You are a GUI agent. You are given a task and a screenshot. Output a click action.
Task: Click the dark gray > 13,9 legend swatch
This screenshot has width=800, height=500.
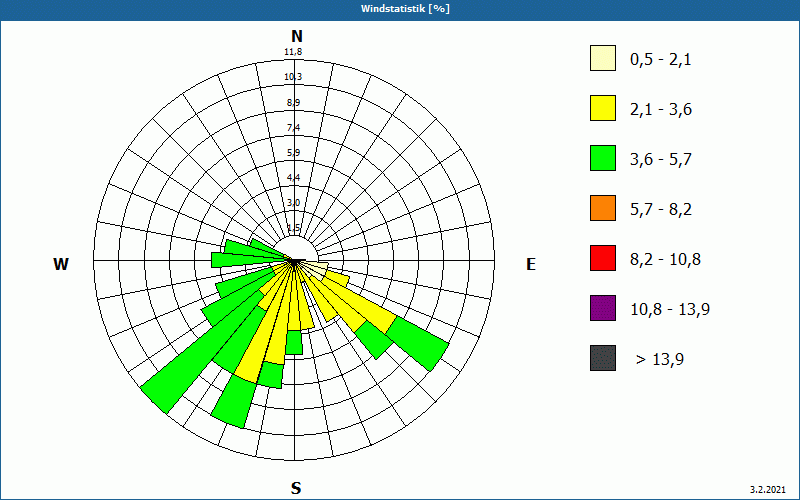click(x=603, y=358)
